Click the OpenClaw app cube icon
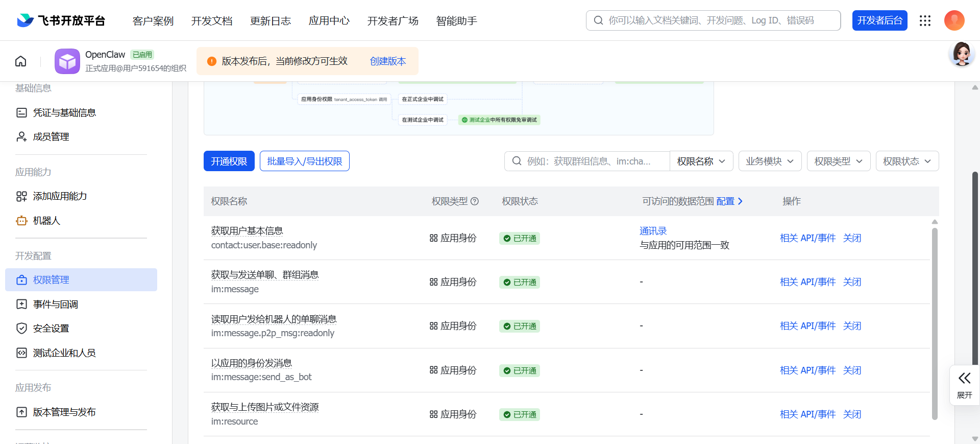 [67, 61]
